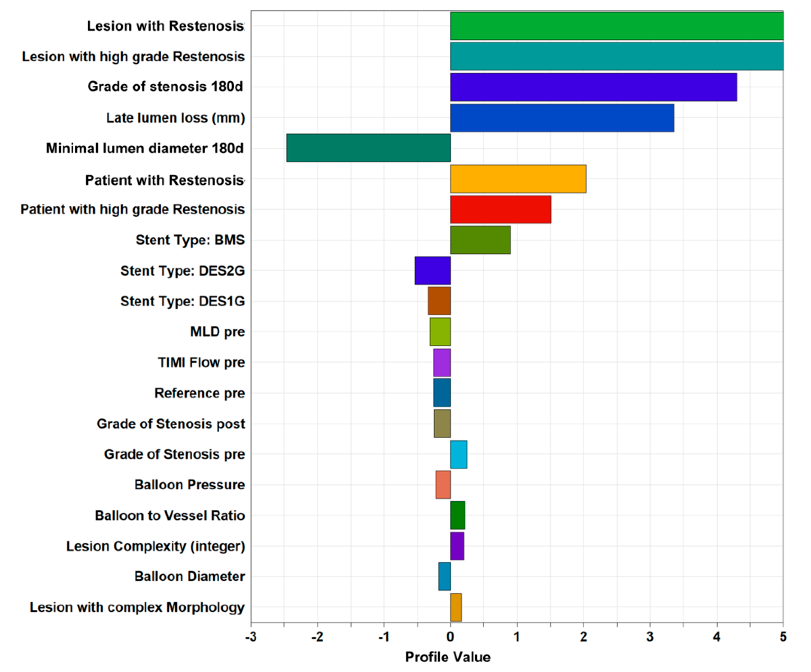This screenshot has height=672, width=811.
Task: Select the Minimal lumen diameter 180d negative bar
Action: (368, 148)
